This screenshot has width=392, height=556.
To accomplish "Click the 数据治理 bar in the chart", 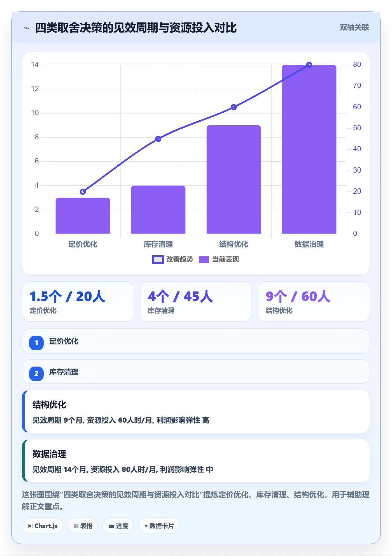I will [309, 149].
